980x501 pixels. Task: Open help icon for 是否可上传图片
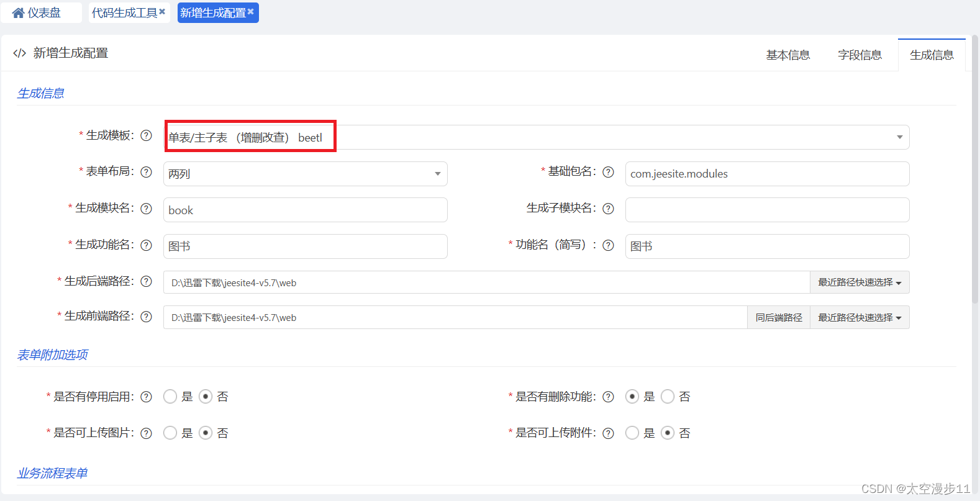click(x=146, y=433)
